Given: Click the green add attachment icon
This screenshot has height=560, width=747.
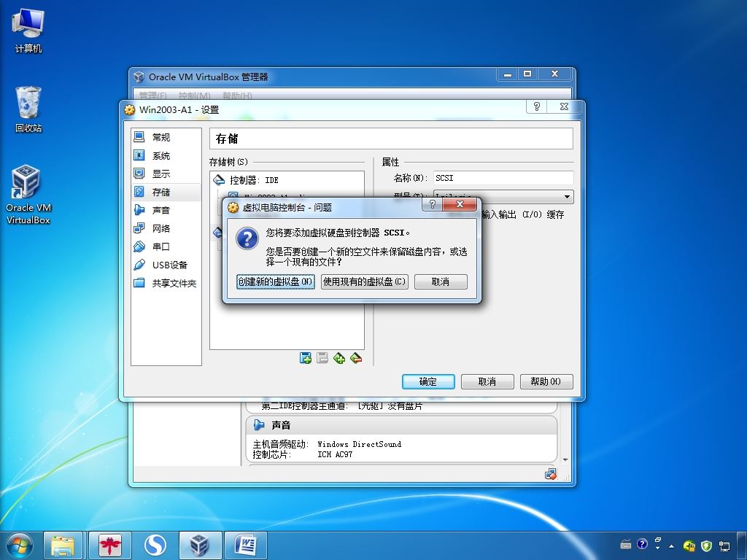Looking at the screenshot, I should [339, 358].
